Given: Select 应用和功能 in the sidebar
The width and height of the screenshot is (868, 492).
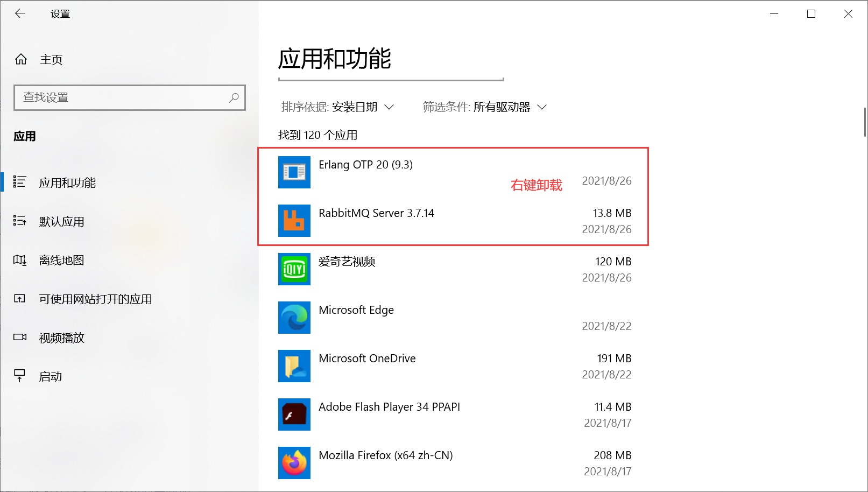Looking at the screenshot, I should [67, 183].
